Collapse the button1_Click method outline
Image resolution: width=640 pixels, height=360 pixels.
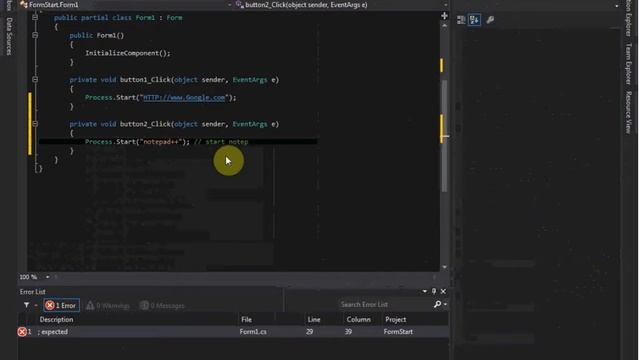(35, 80)
